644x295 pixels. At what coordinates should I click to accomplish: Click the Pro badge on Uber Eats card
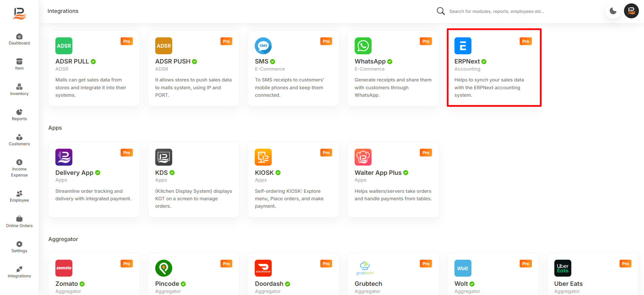click(625, 264)
